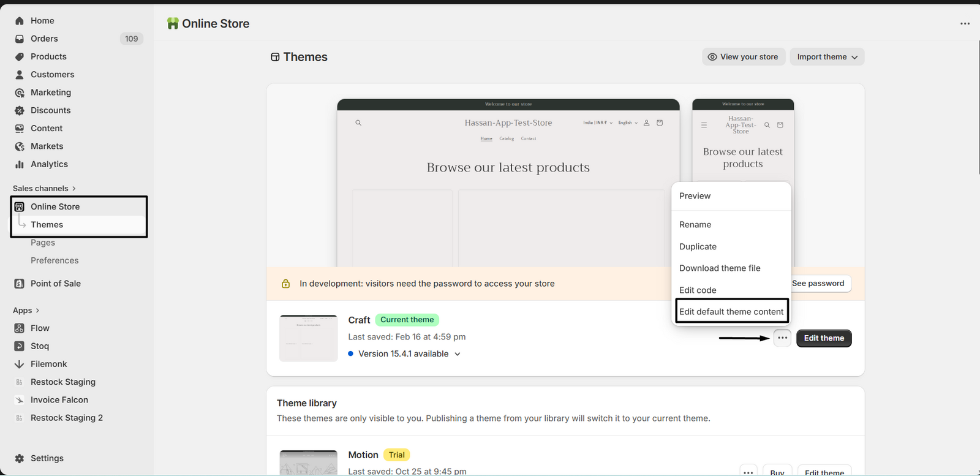Open the top-right three-dot page menu

tap(965, 23)
